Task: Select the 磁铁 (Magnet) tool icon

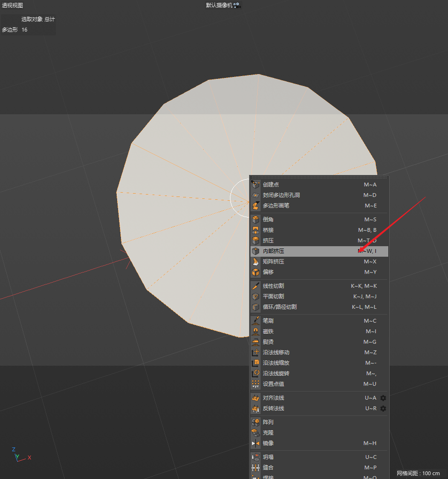Action: coord(256,331)
